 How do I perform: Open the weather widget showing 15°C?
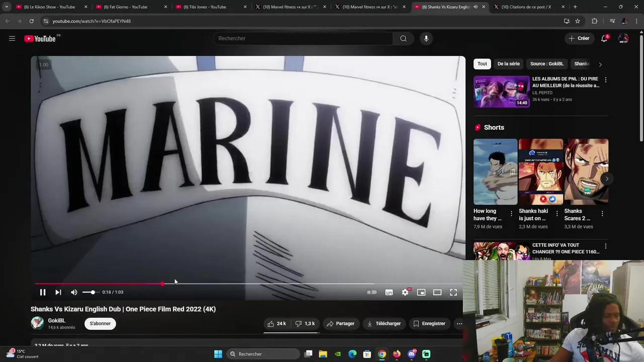(x=23, y=354)
